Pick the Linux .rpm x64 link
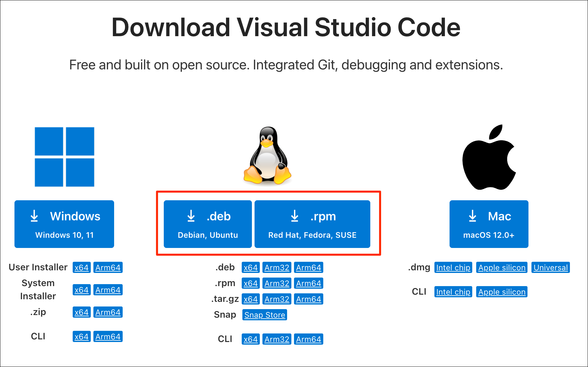The image size is (588, 367). click(251, 283)
